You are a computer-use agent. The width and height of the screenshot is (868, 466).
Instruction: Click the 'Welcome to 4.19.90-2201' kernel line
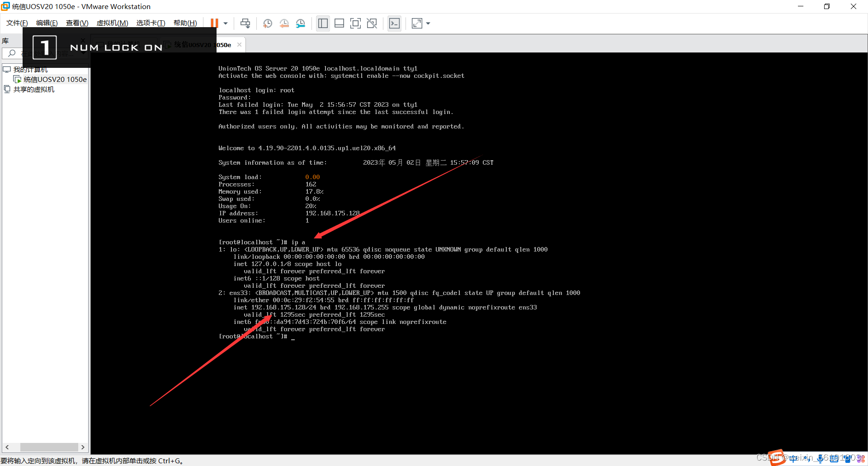pyautogui.click(x=307, y=148)
